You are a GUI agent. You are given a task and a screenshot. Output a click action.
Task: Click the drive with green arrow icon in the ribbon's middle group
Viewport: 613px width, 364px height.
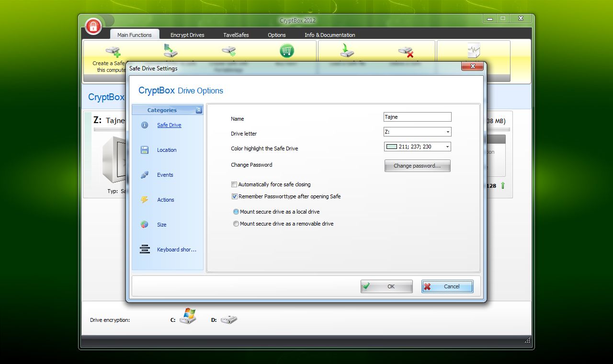coord(347,51)
